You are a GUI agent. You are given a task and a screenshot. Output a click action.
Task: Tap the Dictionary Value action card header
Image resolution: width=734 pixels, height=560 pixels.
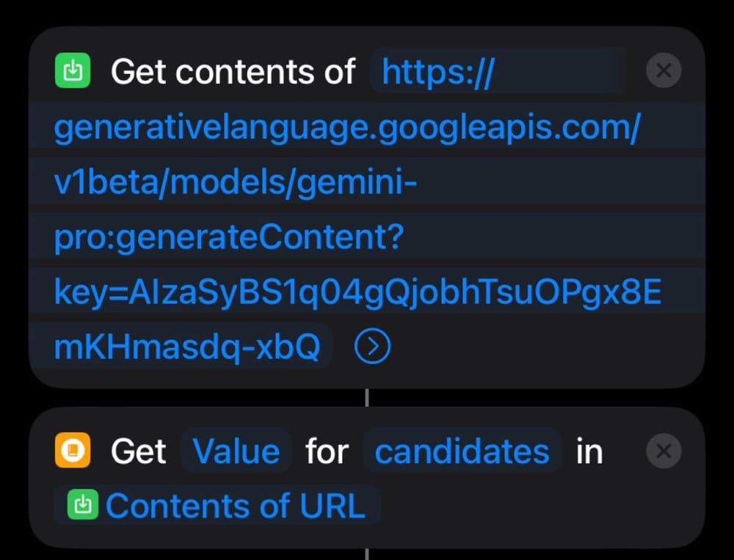139,451
